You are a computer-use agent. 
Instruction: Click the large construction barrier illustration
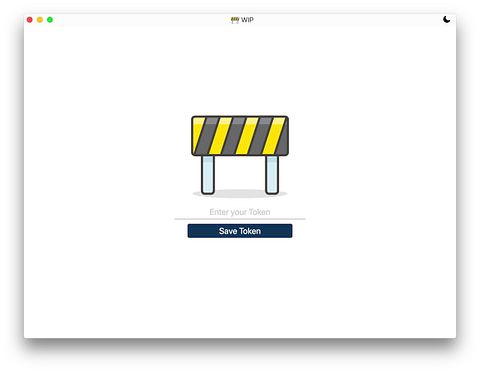tap(240, 156)
